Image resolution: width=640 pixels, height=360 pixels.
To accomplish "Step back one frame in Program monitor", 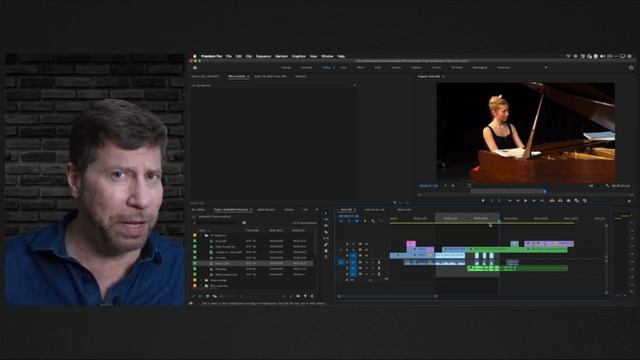I will click(x=518, y=201).
